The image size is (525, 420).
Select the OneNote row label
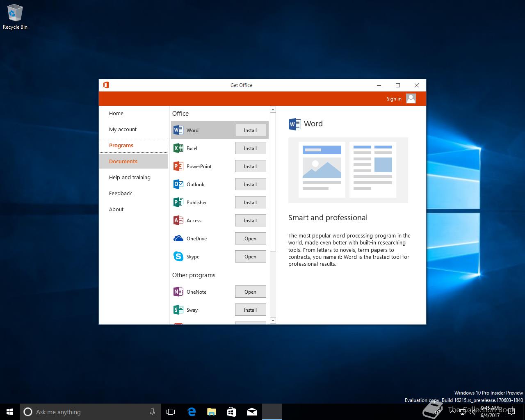click(x=196, y=292)
